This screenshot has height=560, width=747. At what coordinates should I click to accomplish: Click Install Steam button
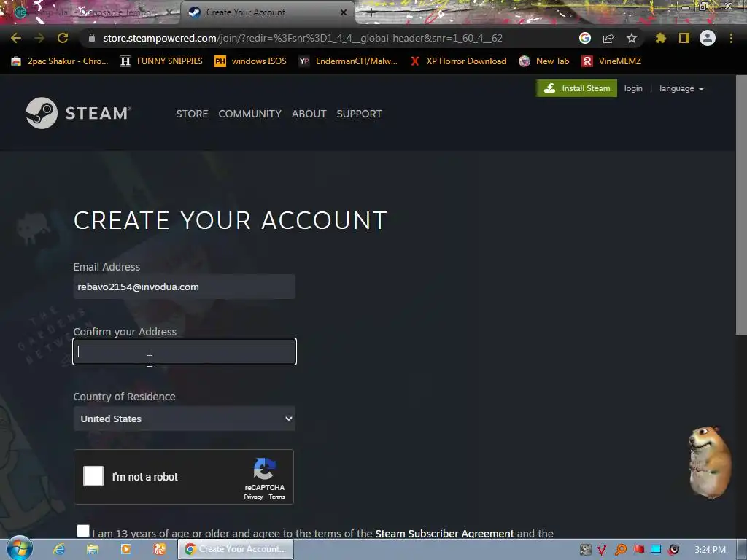click(x=576, y=88)
